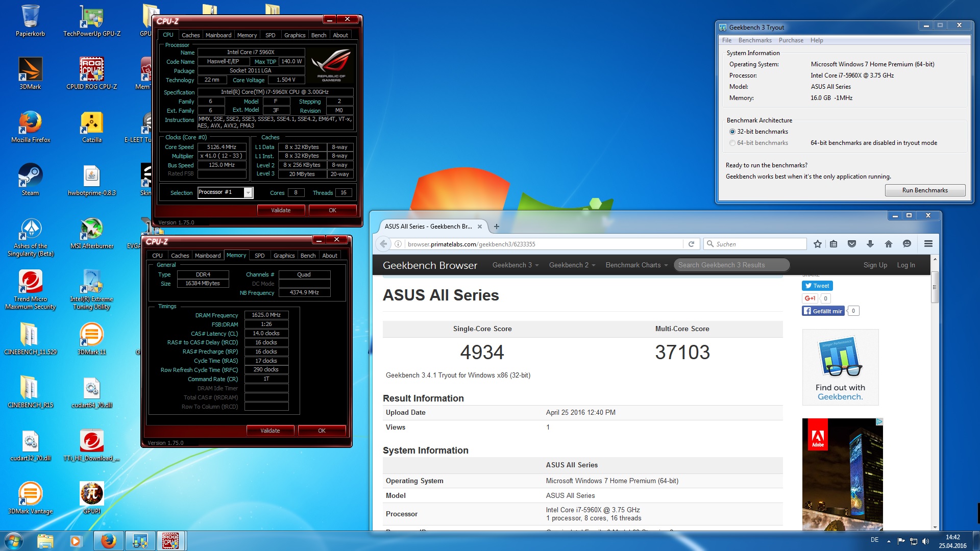Open Mozilla Firefox desktop icon
Viewport: 980px width, 551px height.
(30, 127)
